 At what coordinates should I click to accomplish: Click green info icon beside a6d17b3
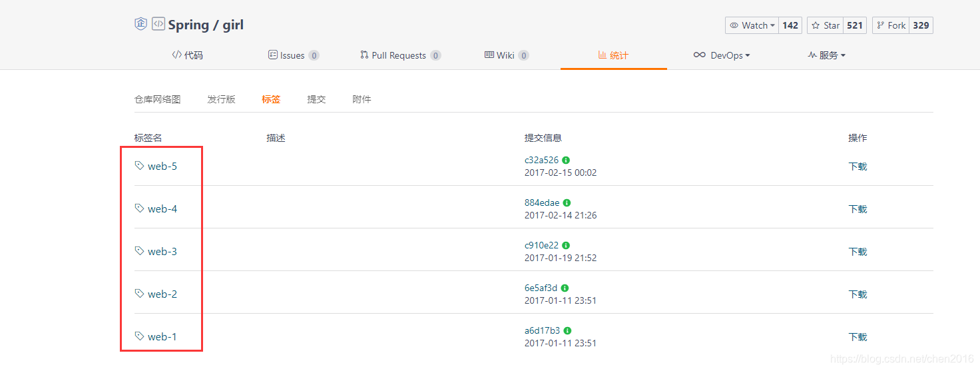pos(567,331)
